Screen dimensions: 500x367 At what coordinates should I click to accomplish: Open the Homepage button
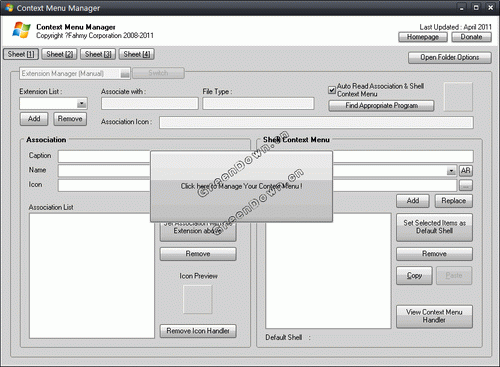423,37
